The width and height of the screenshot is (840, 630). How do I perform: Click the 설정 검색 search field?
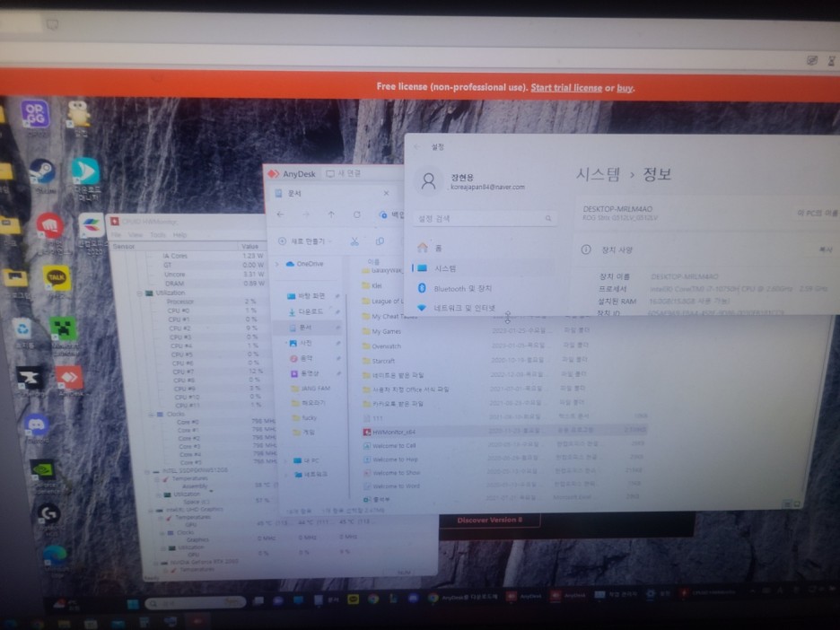pyautogui.click(x=485, y=218)
